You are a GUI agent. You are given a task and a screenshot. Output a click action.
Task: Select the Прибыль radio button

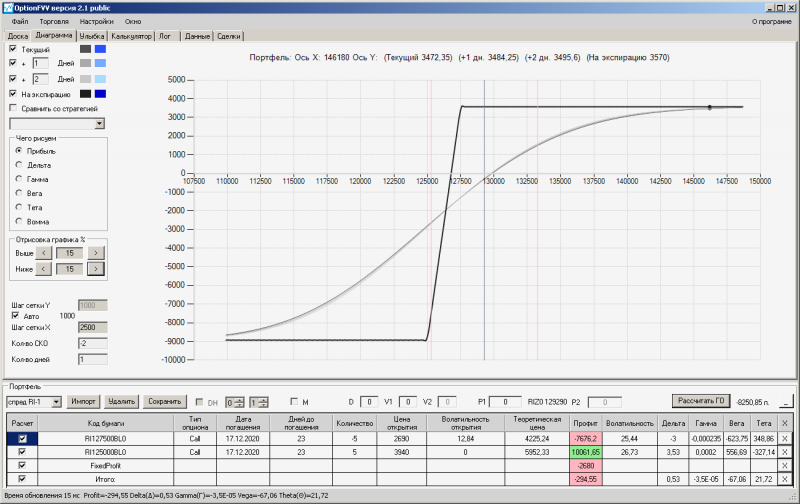pyautogui.click(x=19, y=150)
